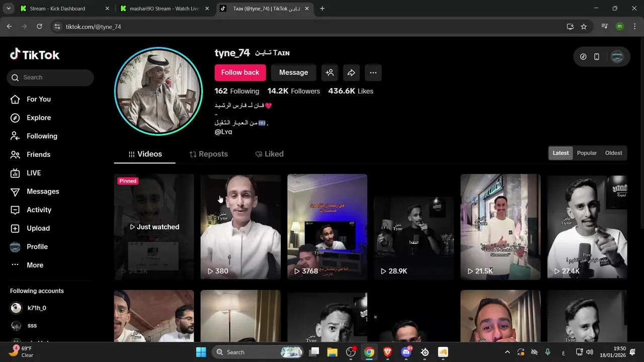Open the video with 380 views

(240, 227)
